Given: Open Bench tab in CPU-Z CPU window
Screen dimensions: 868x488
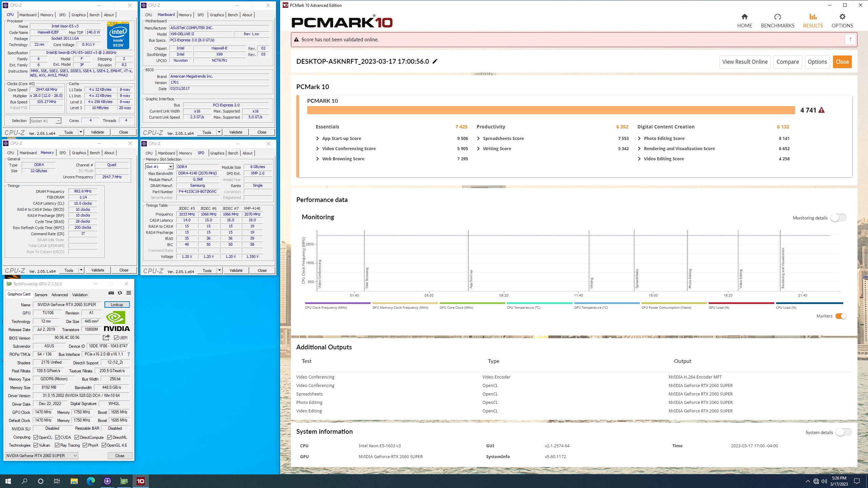Looking at the screenshot, I should pos(94,15).
